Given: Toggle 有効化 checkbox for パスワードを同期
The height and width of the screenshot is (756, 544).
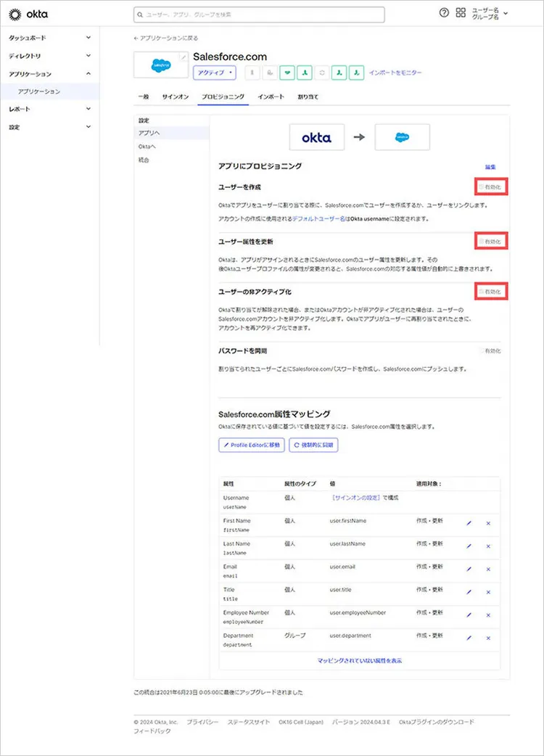Looking at the screenshot, I should pyautogui.click(x=481, y=350).
